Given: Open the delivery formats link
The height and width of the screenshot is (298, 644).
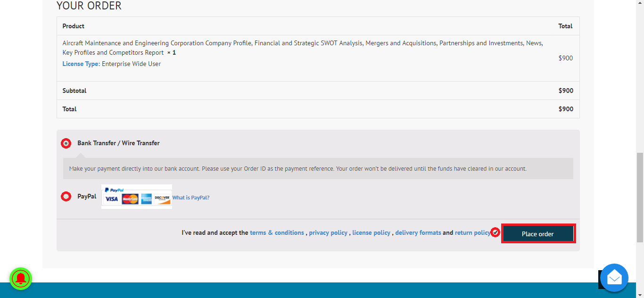Looking at the screenshot, I should click(418, 233).
